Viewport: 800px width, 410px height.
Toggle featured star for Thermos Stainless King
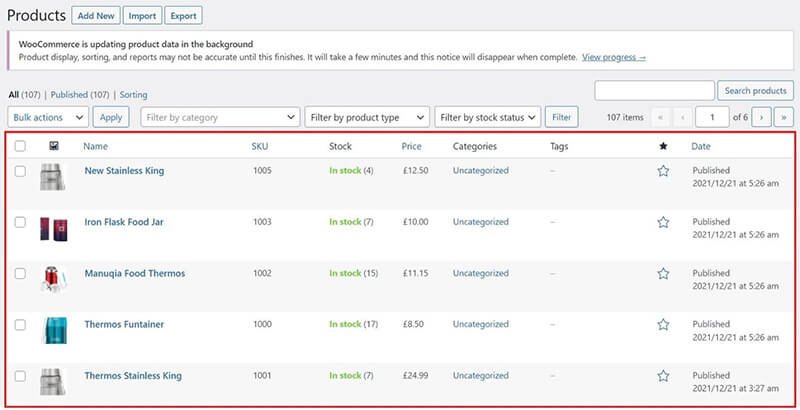(x=663, y=376)
